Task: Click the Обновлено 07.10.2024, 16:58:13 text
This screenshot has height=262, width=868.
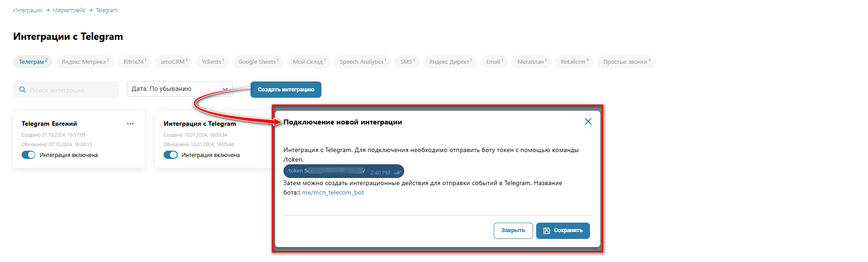Action: click(57, 144)
